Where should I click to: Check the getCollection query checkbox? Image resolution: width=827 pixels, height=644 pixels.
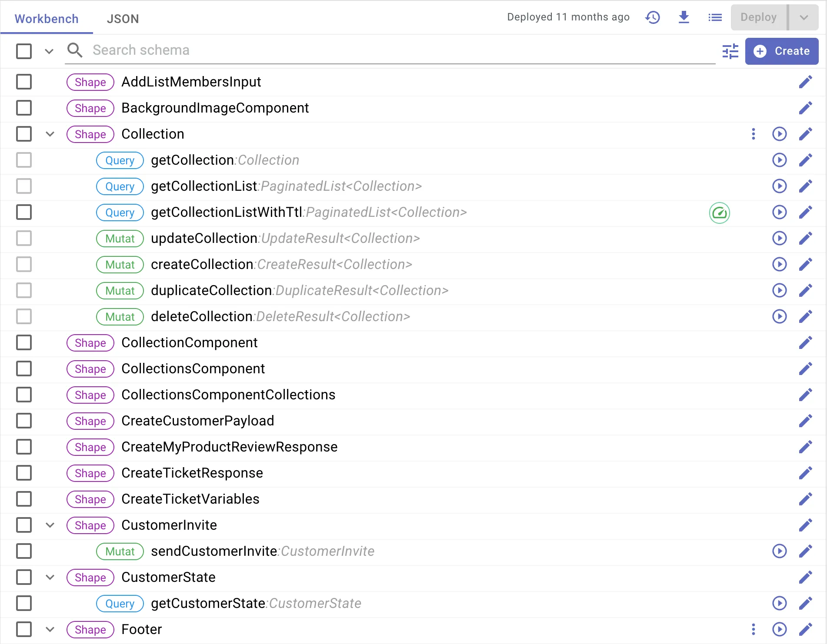24,160
